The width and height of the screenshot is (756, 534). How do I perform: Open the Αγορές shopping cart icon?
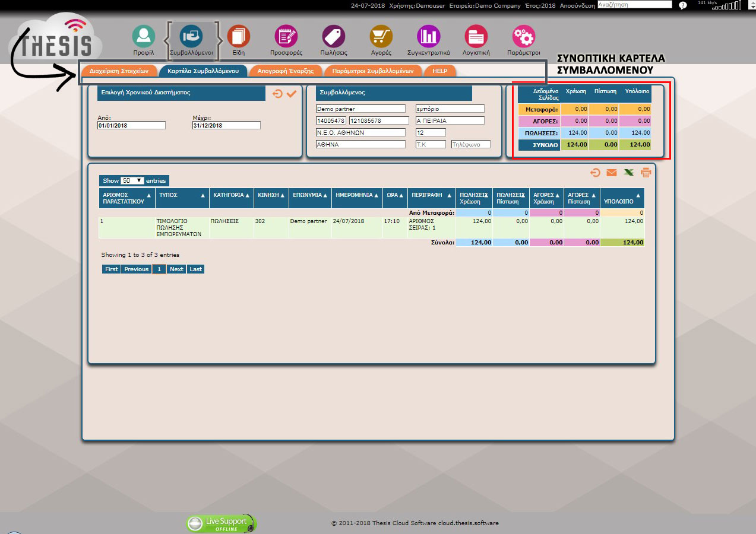click(x=381, y=37)
